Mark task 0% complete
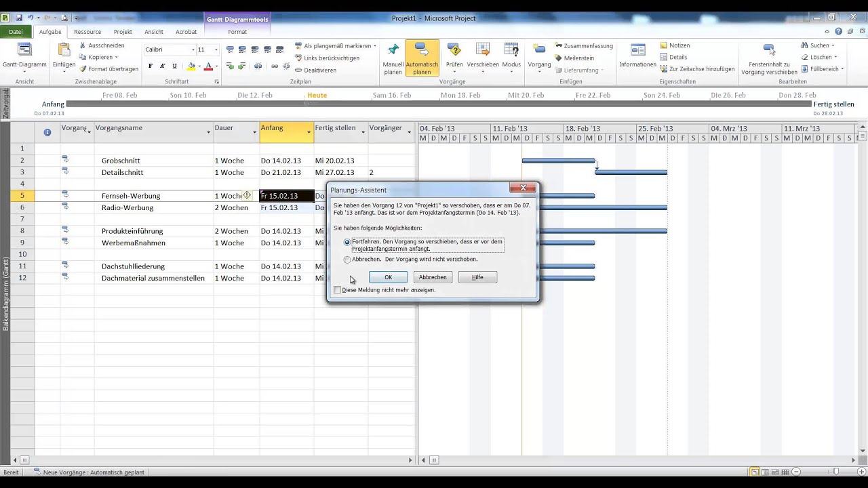The width and height of the screenshot is (868, 488). pyautogui.click(x=231, y=49)
